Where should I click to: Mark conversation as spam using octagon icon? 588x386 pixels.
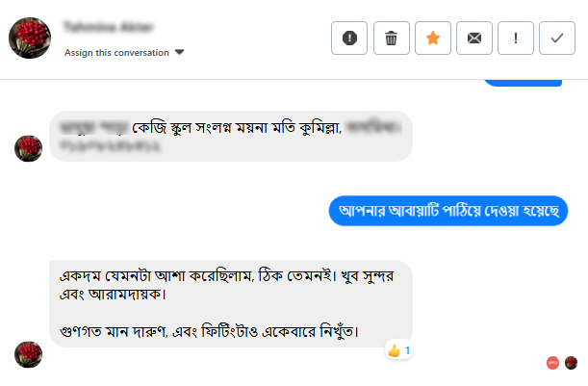(x=349, y=39)
